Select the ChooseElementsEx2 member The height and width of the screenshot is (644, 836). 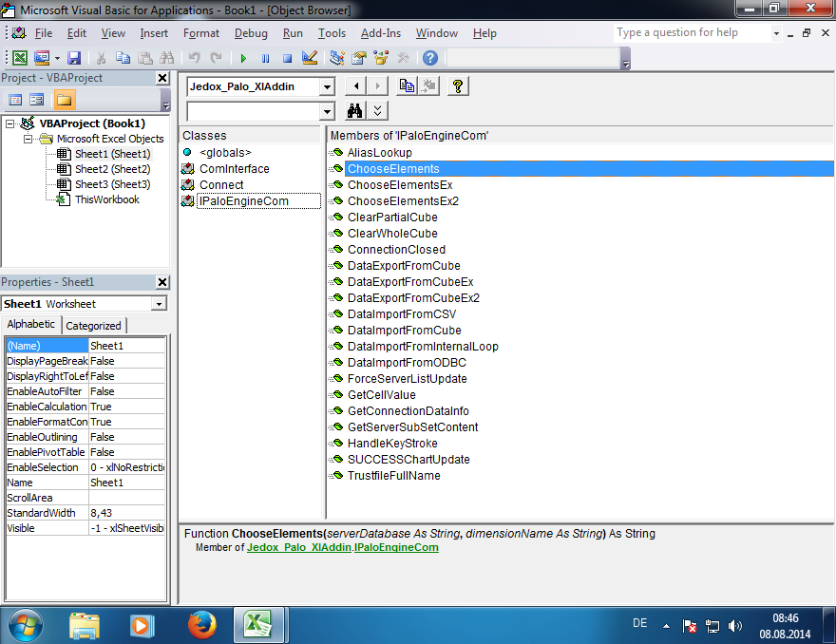click(403, 201)
